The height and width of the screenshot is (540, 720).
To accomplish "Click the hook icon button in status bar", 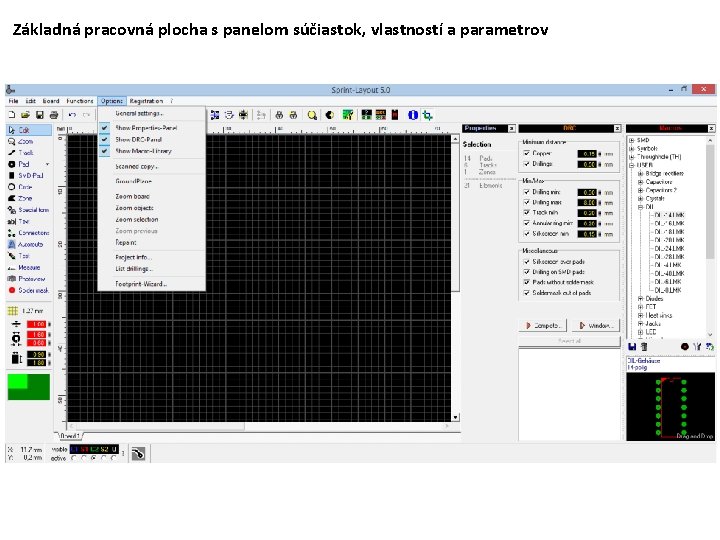I will 138,454.
